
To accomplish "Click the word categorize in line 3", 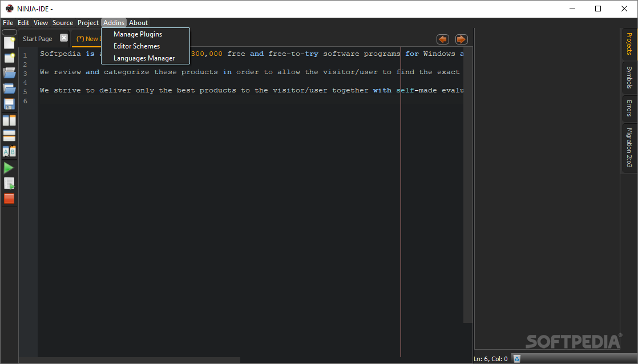I will tap(127, 72).
